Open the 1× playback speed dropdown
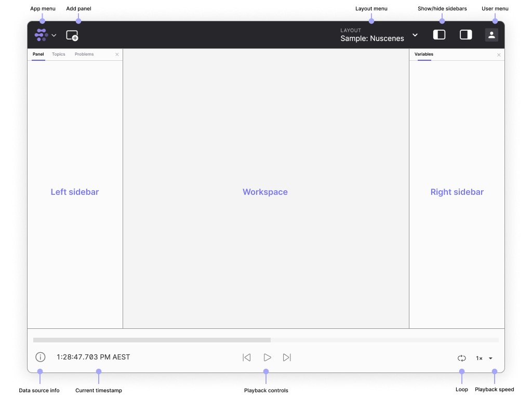This screenshot has width=532, height=399. pos(484,358)
